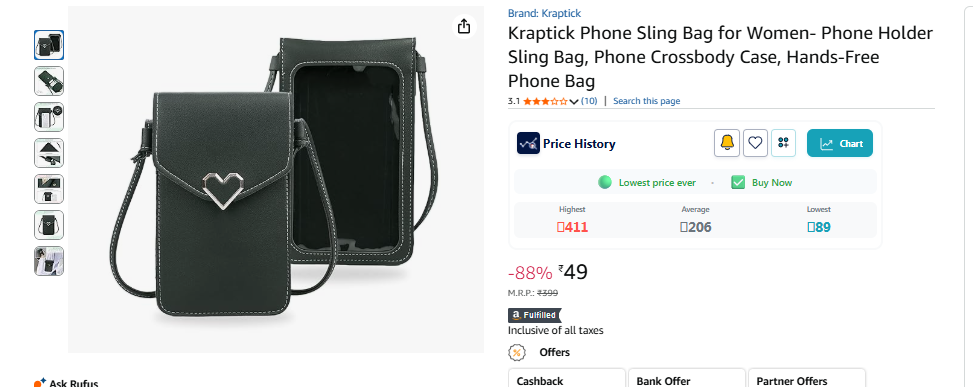The height and width of the screenshot is (387, 973).
Task: Select the second product thumbnail
Action: [x=49, y=81]
